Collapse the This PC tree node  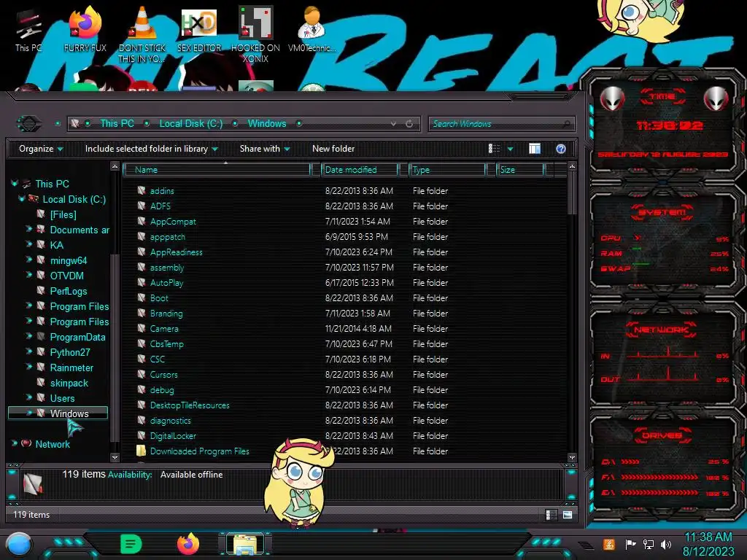click(15, 183)
